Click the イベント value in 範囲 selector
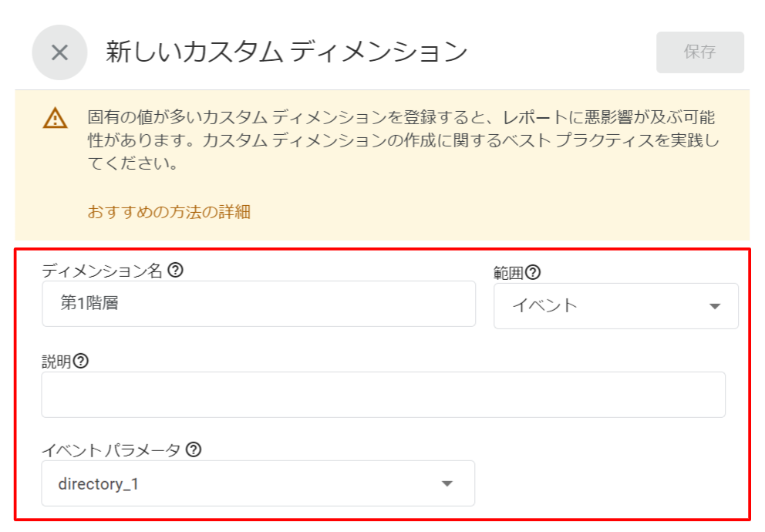Viewport: 765px width, 532px height. [545, 306]
